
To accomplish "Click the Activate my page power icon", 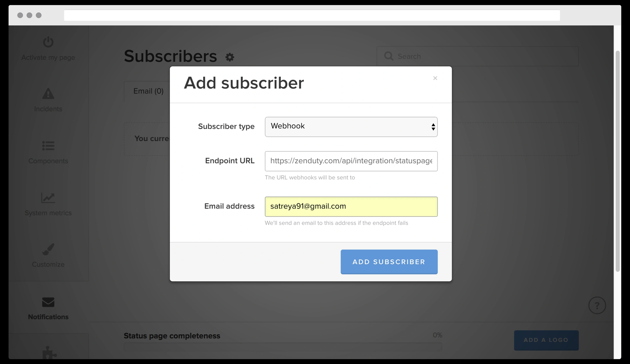I will [48, 42].
